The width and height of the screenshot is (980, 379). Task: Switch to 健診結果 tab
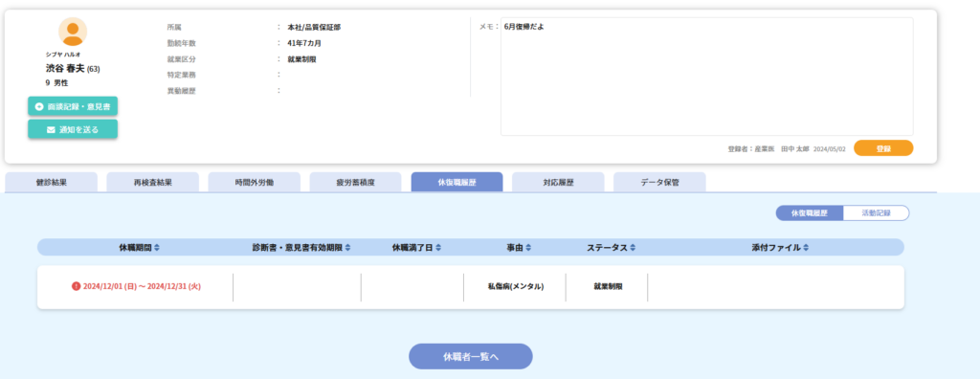coord(52,183)
